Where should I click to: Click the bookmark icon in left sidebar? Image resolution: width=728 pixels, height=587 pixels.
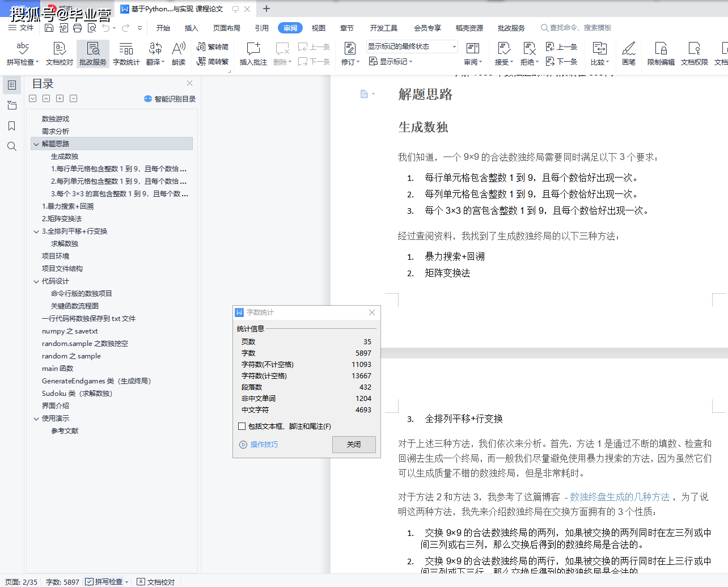pyautogui.click(x=12, y=126)
